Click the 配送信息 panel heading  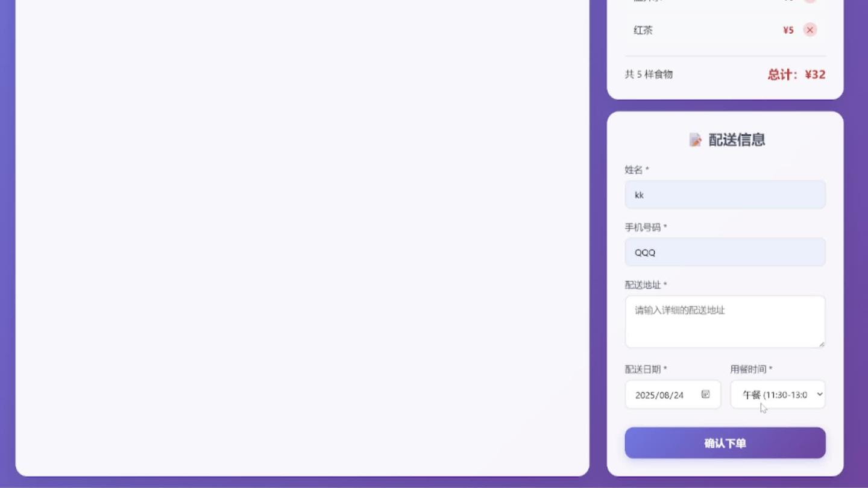pyautogui.click(x=737, y=140)
